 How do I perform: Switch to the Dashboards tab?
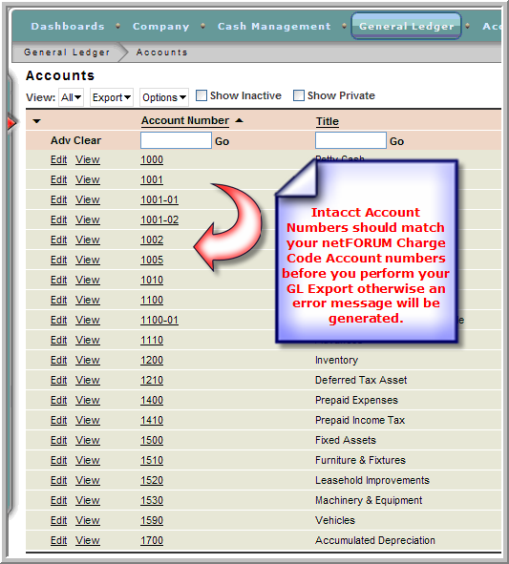pyautogui.click(x=68, y=26)
